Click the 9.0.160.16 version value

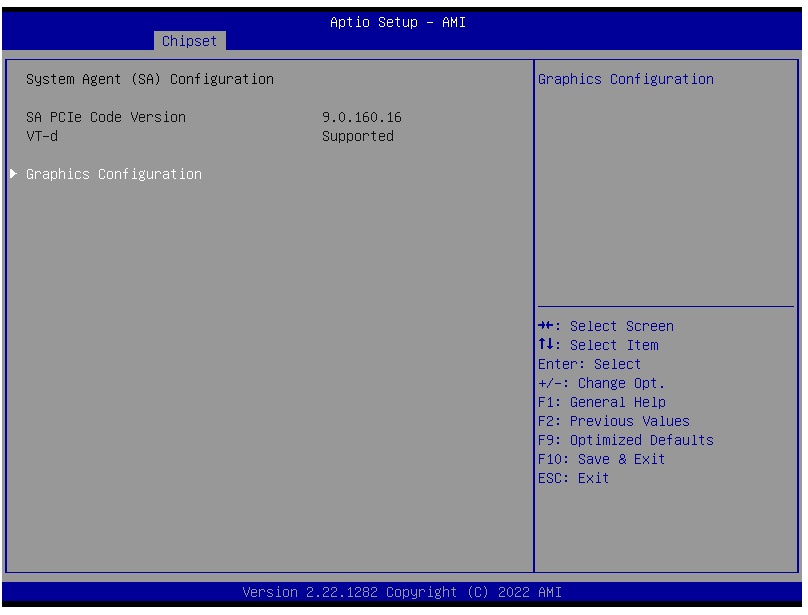(361, 117)
